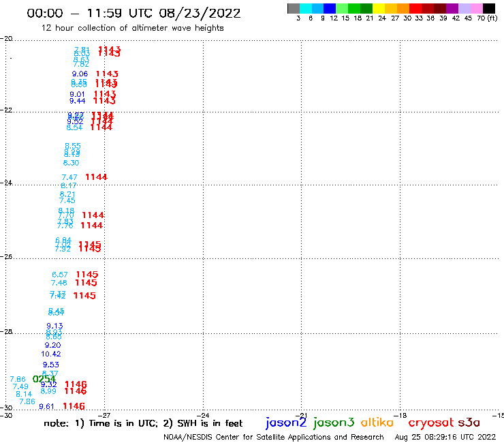Viewport: 504px width, 443px height.
Task: Select the yellow swatch in the color scale
Action: [x=379, y=8]
